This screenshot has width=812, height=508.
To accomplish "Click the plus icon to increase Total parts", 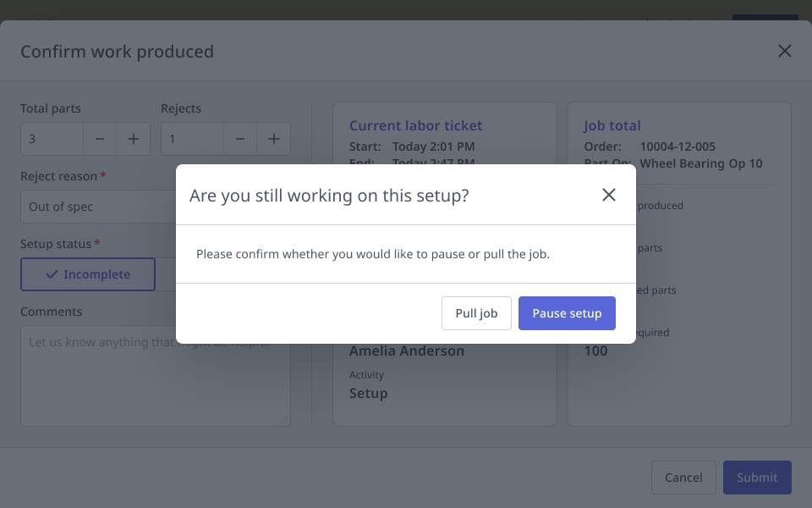I will pos(133,139).
